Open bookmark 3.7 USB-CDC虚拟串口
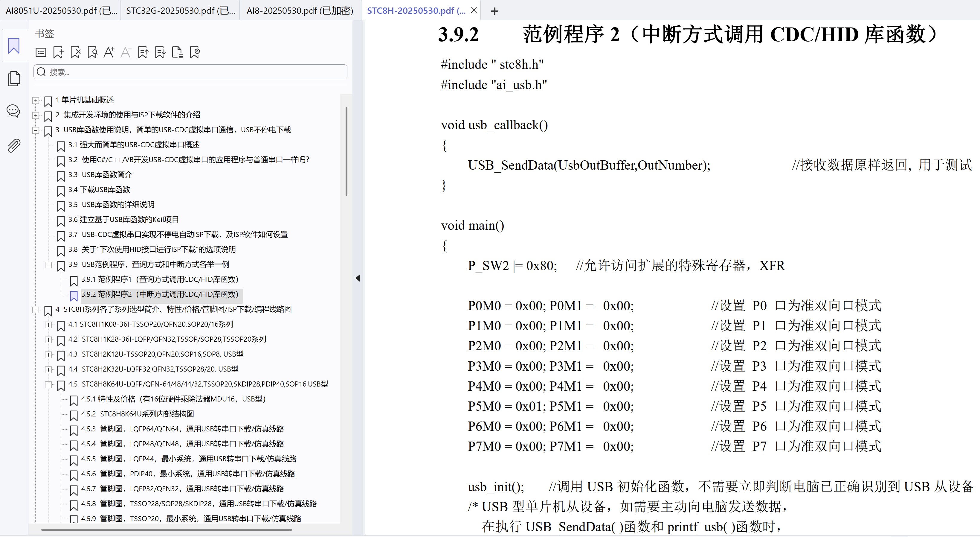 click(178, 235)
